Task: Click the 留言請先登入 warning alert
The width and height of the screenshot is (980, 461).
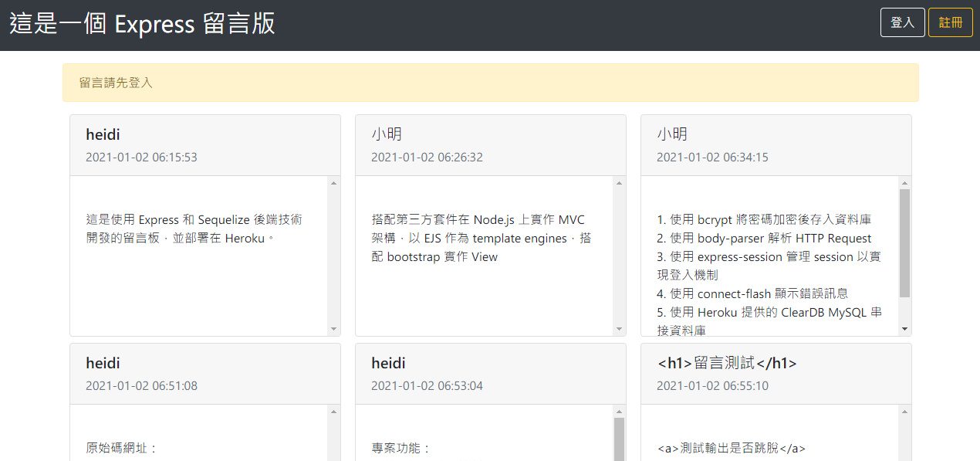Action: tap(491, 83)
